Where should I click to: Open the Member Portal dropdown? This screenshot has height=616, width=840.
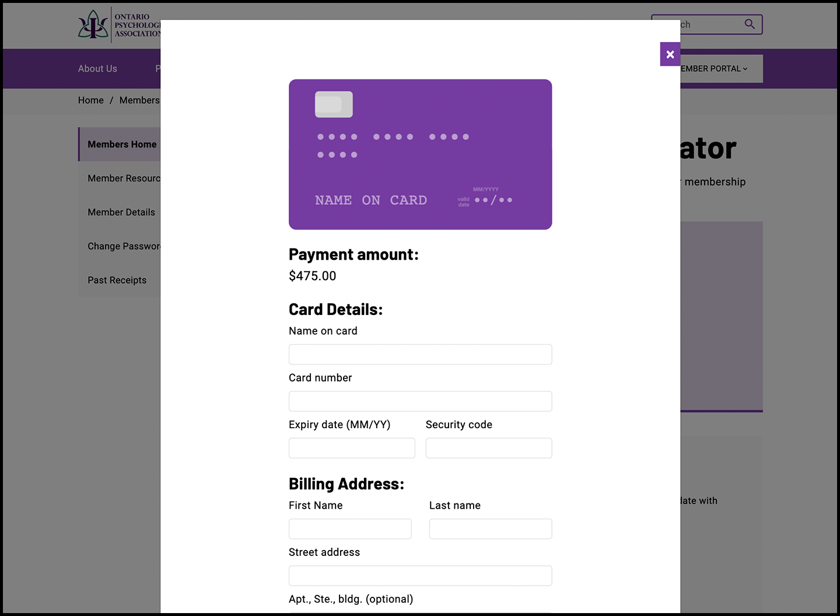712,68
